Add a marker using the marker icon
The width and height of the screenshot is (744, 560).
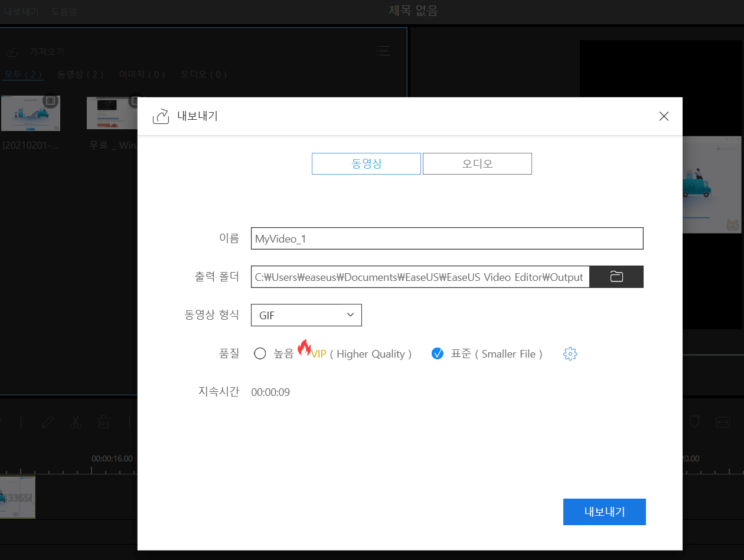694,422
